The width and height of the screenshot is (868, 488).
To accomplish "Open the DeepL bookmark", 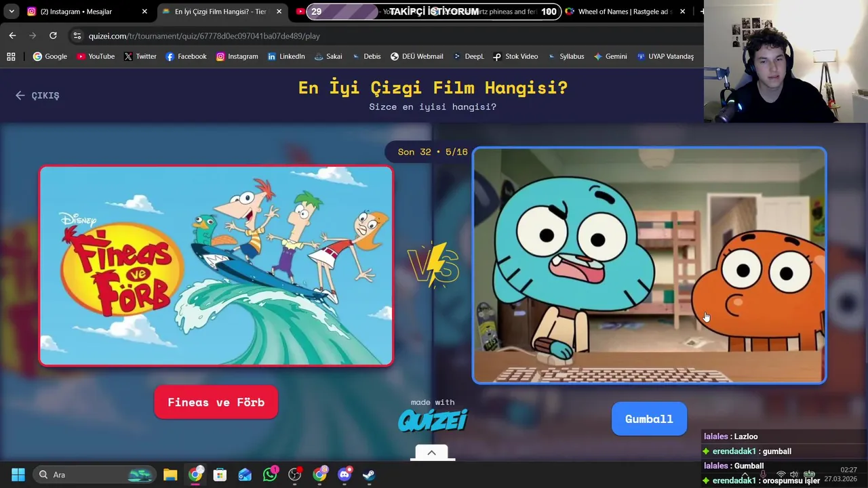I will (468, 56).
